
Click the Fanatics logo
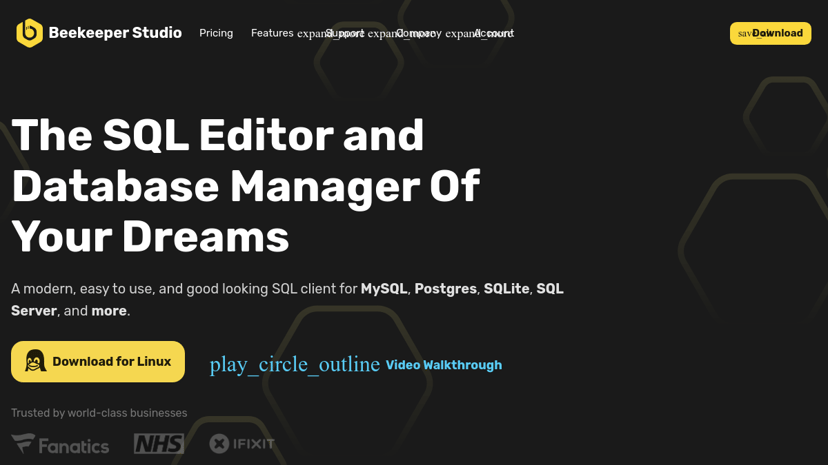[x=60, y=444]
